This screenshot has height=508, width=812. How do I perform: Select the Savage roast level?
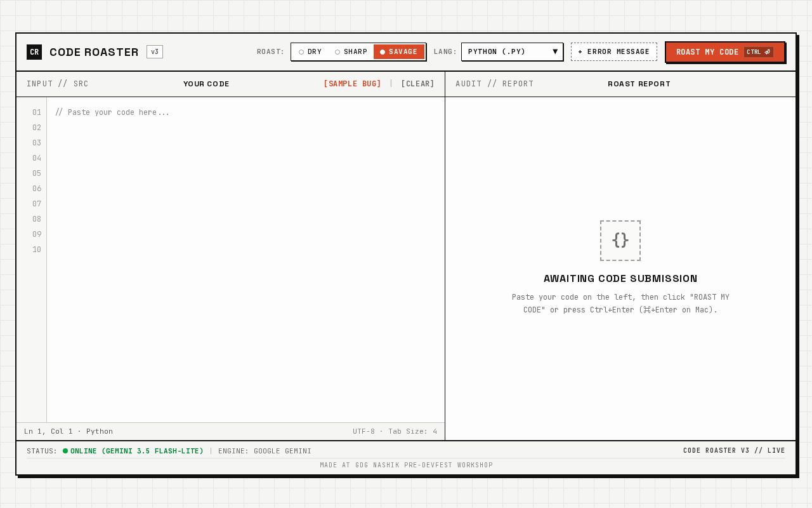399,52
